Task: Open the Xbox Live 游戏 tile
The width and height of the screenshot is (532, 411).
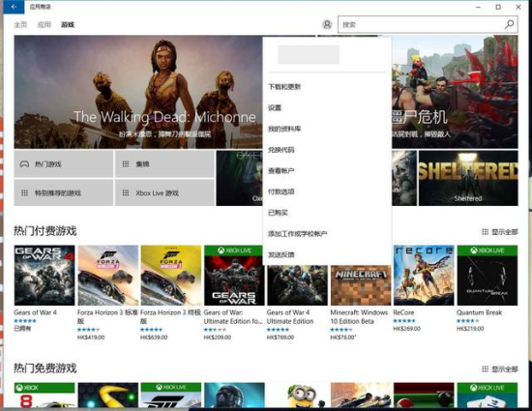Action: [164, 192]
